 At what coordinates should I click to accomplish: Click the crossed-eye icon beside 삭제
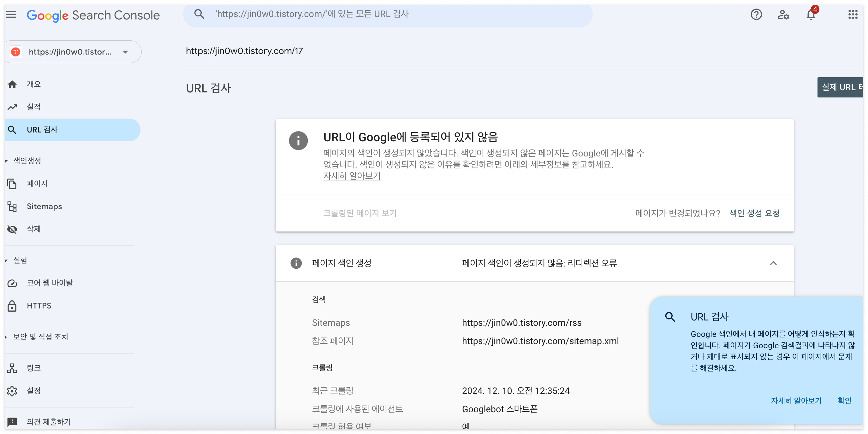point(12,229)
